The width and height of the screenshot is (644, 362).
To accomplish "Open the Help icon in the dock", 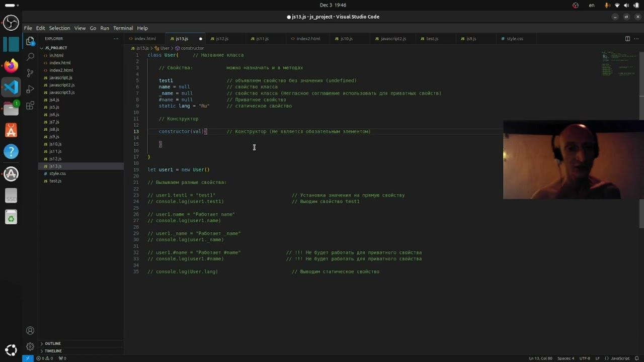I will 11,151.
